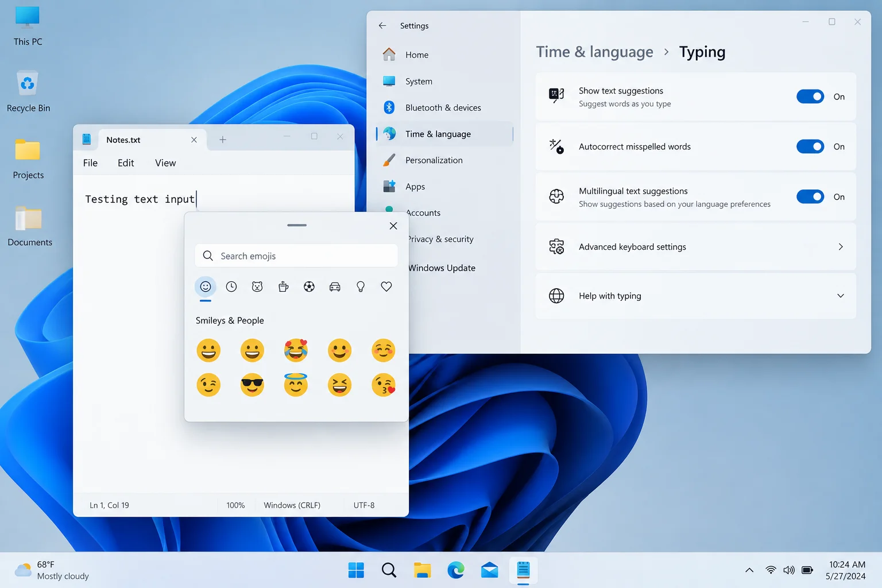Choose the light bulb objects category
882x588 pixels.
361,287
